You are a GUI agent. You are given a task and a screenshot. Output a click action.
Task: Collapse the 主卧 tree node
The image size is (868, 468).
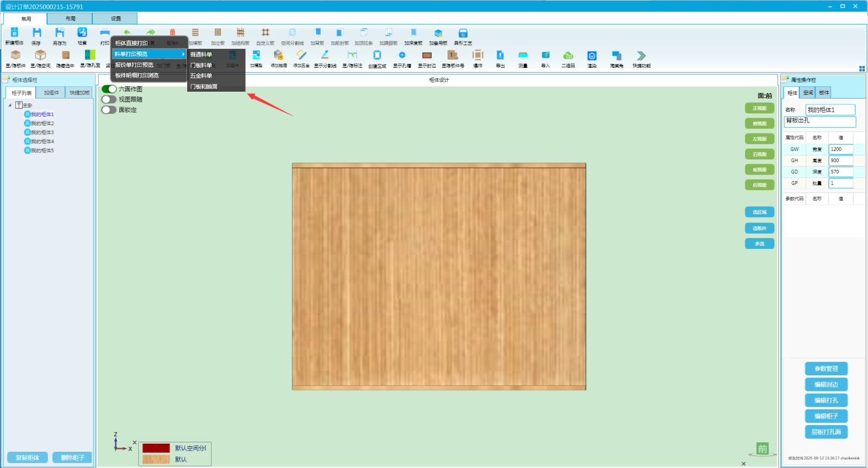(10, 105)
